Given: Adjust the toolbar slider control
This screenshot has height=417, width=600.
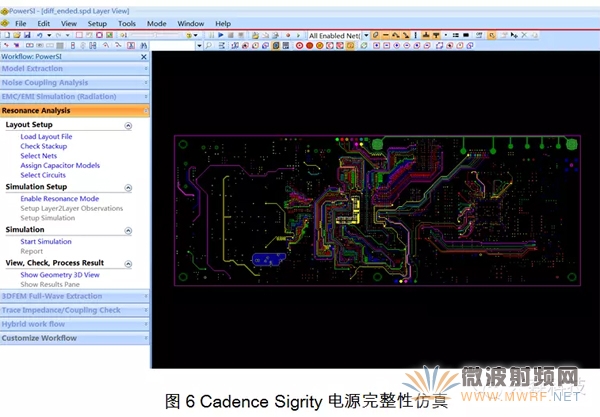Looking at the screenshot, I should click(x=155, y=35).
